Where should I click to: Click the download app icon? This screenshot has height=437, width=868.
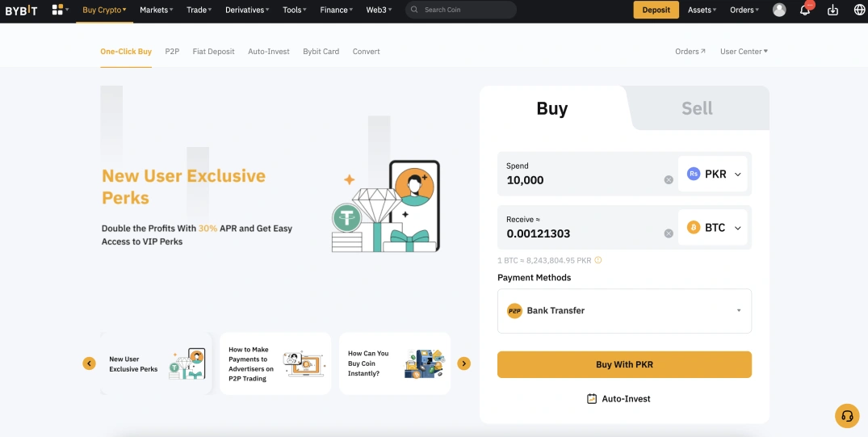(x=832, y=10)
